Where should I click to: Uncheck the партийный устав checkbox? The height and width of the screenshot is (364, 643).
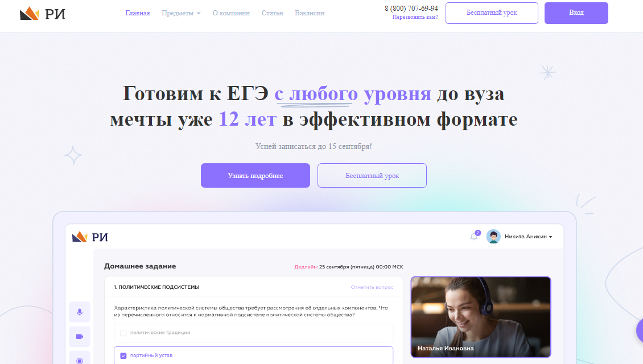pyautogui.click(x=123, y=355)
